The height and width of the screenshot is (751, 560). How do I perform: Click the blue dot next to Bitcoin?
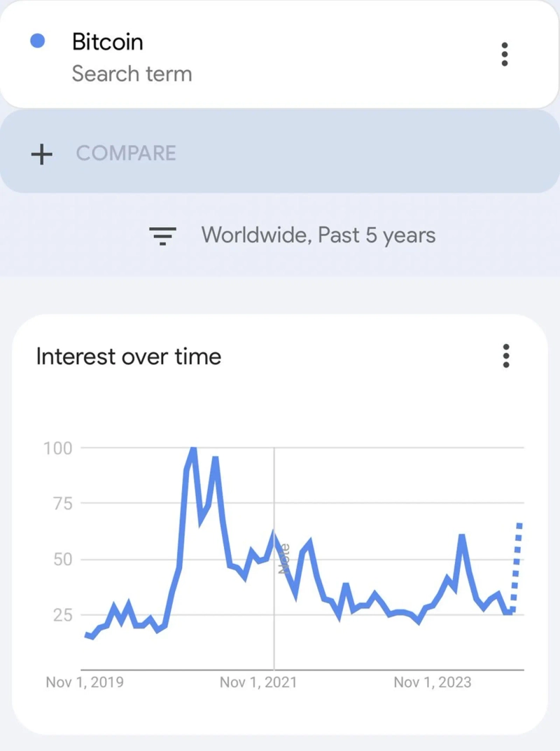click(38, 41)
